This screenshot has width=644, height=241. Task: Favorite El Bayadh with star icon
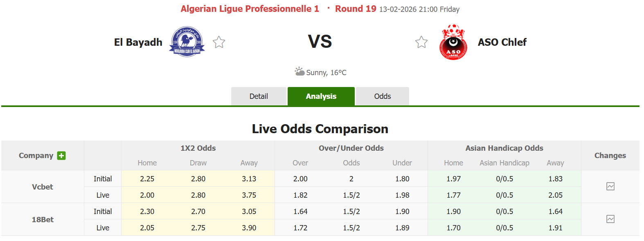pos(219,42)
